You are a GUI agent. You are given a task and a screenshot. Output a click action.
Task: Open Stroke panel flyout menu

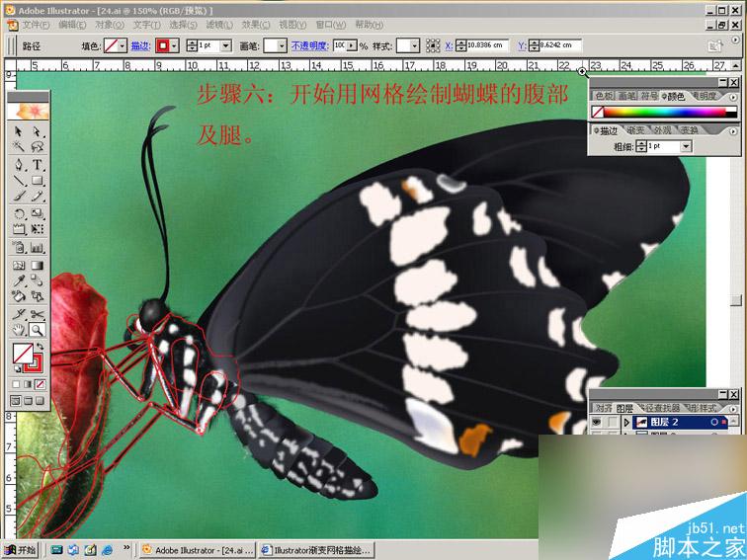pyautogui.click(x=733, y=131)
